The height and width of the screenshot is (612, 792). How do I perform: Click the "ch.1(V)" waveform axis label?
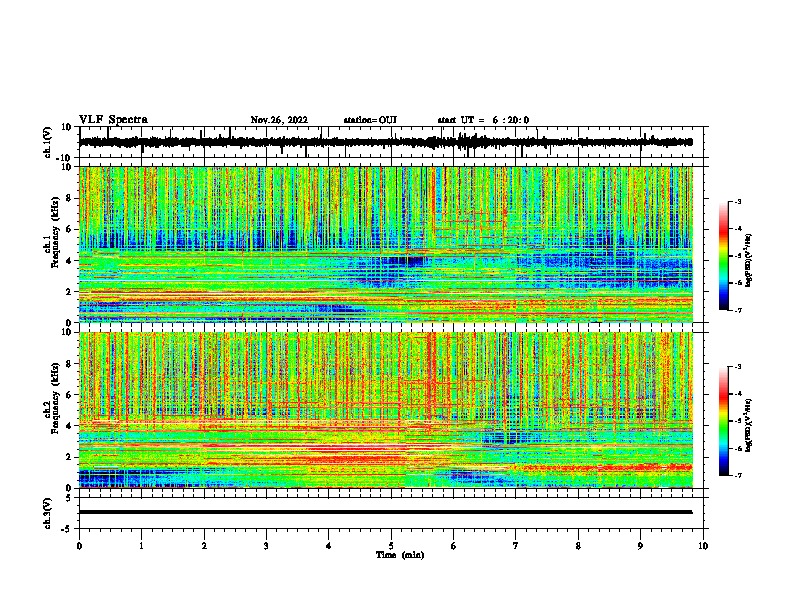(48, 143)
